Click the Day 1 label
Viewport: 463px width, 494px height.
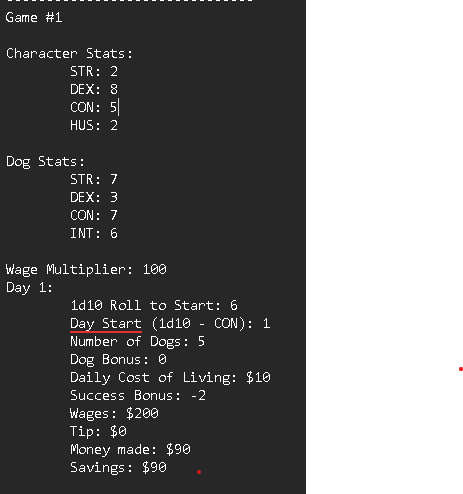(x=29, y=287)
